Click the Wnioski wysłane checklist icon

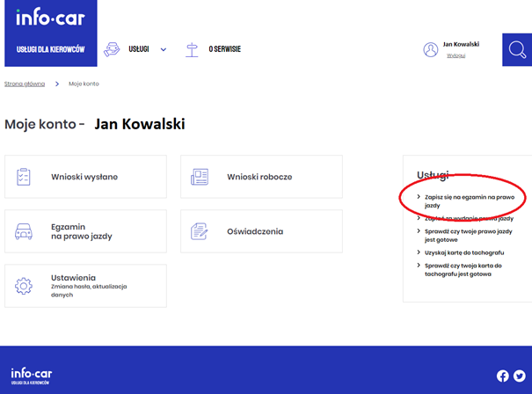click(x=24, y=177)
